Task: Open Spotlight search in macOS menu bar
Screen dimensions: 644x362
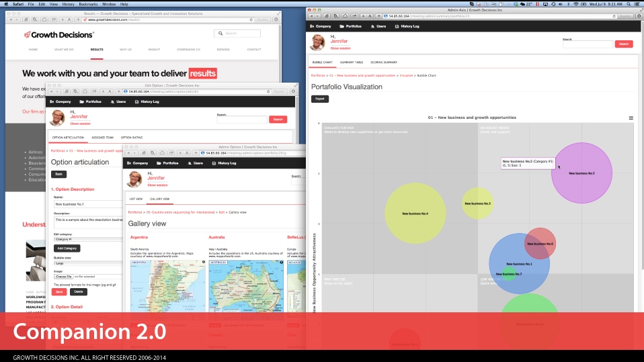Action: coord(629,4)
